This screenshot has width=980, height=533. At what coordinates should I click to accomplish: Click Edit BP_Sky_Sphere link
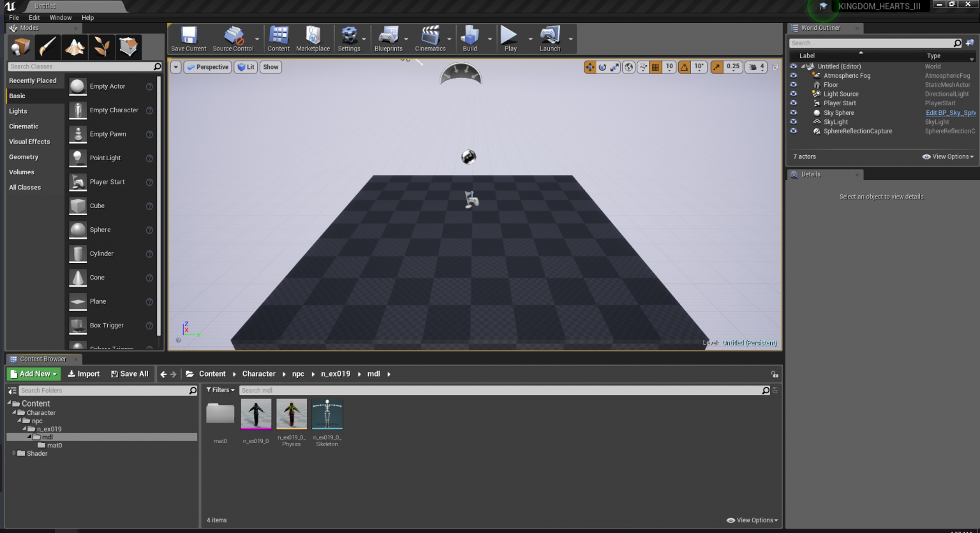pyautogui.click(x=951, y=112)
